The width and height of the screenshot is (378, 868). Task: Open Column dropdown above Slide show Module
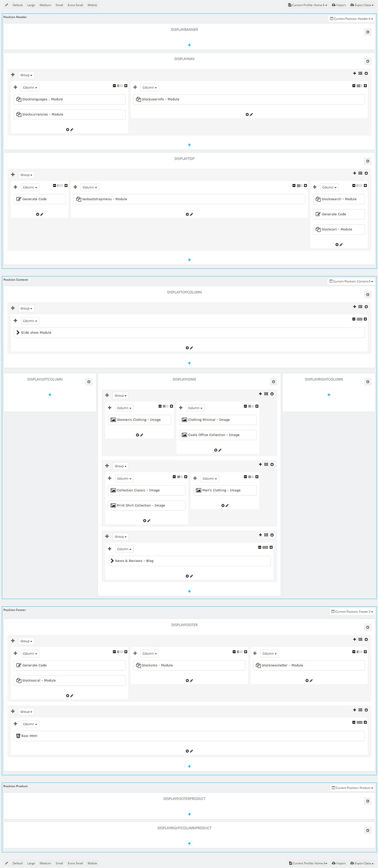tap(30, 321)
